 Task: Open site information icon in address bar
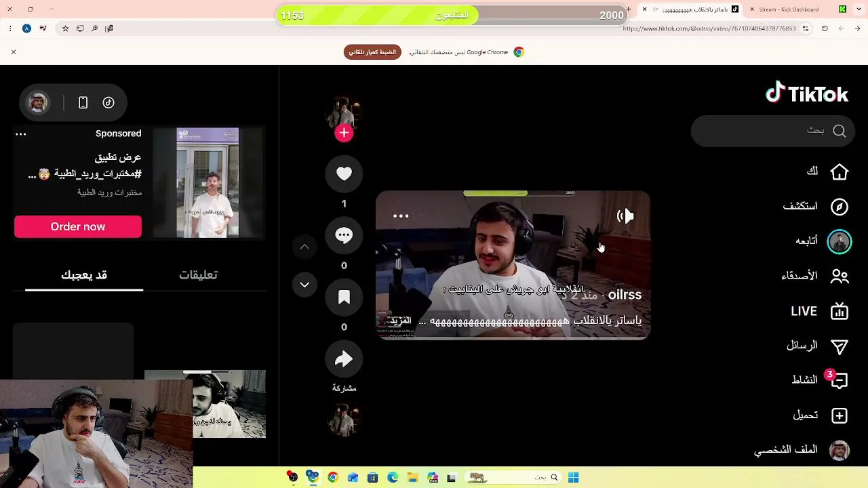806,28
